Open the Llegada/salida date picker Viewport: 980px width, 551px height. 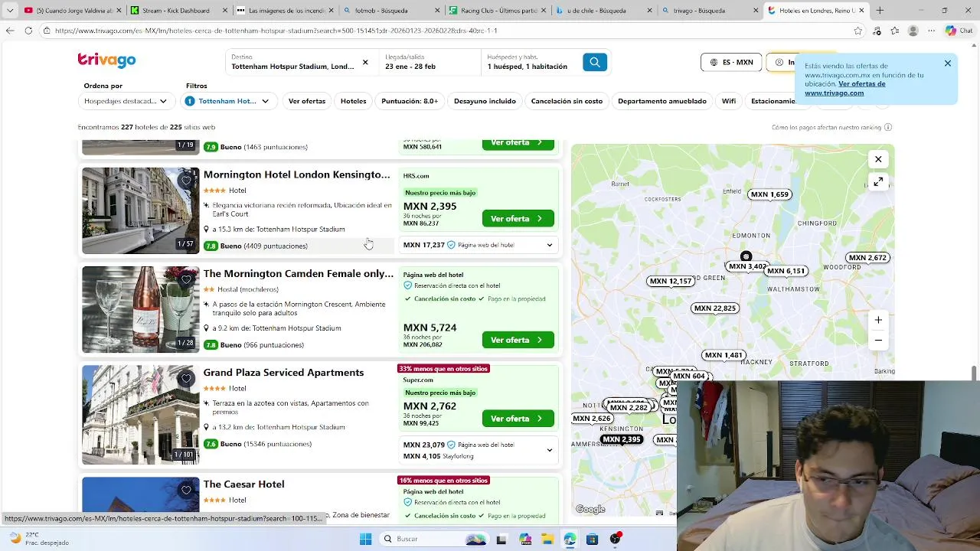[430, 62]
